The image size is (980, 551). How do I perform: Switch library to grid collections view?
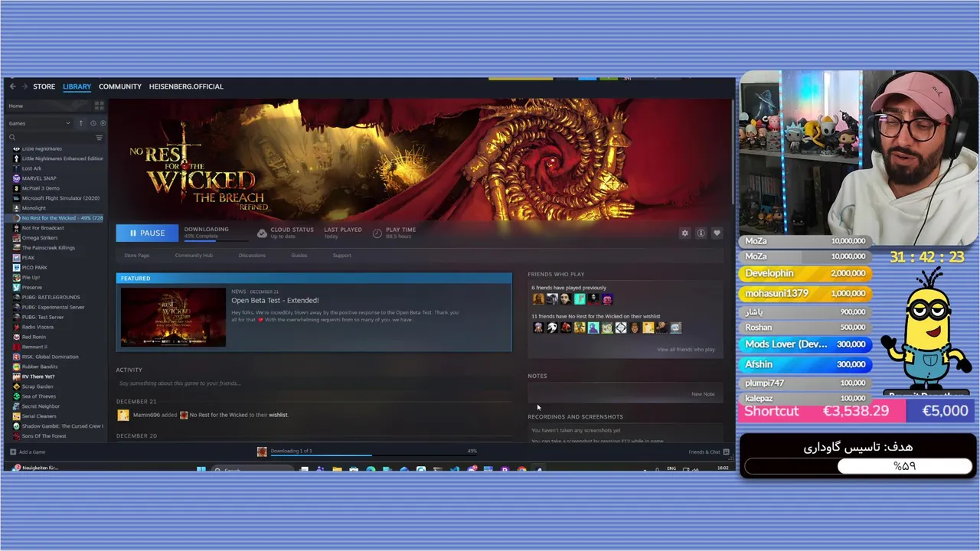tap(99, 106)
